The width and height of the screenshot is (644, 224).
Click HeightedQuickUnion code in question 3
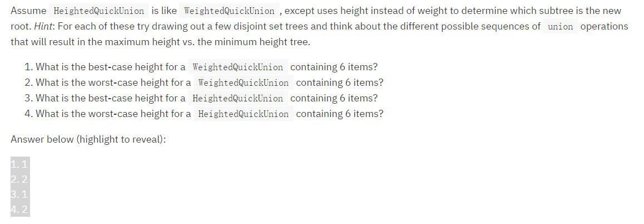[x=237, y=99]
